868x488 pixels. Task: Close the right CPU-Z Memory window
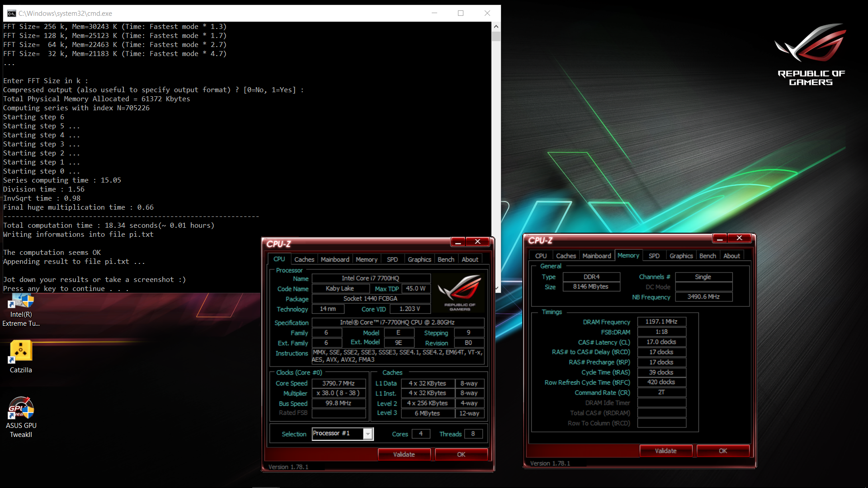click(x=739, y=239)
